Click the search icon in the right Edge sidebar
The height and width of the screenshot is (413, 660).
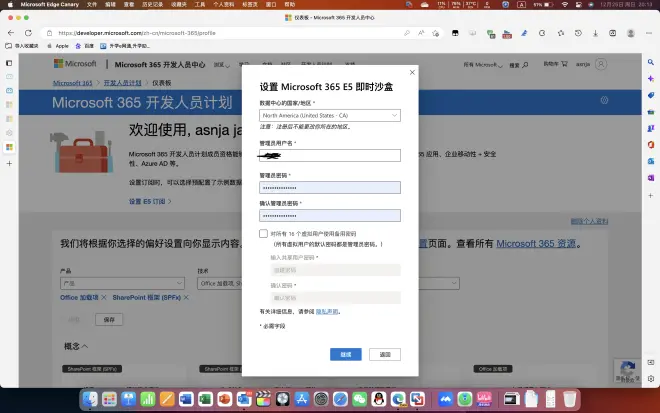point(651,62)
